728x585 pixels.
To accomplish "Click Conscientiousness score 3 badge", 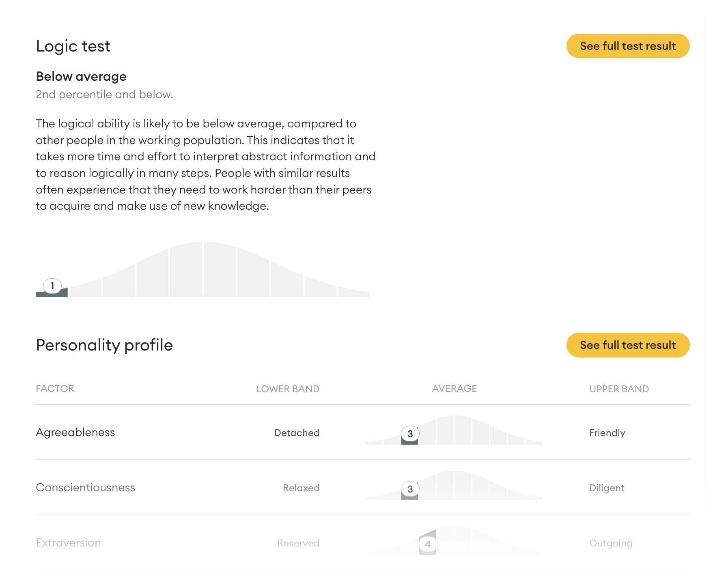I will (410, 489).
